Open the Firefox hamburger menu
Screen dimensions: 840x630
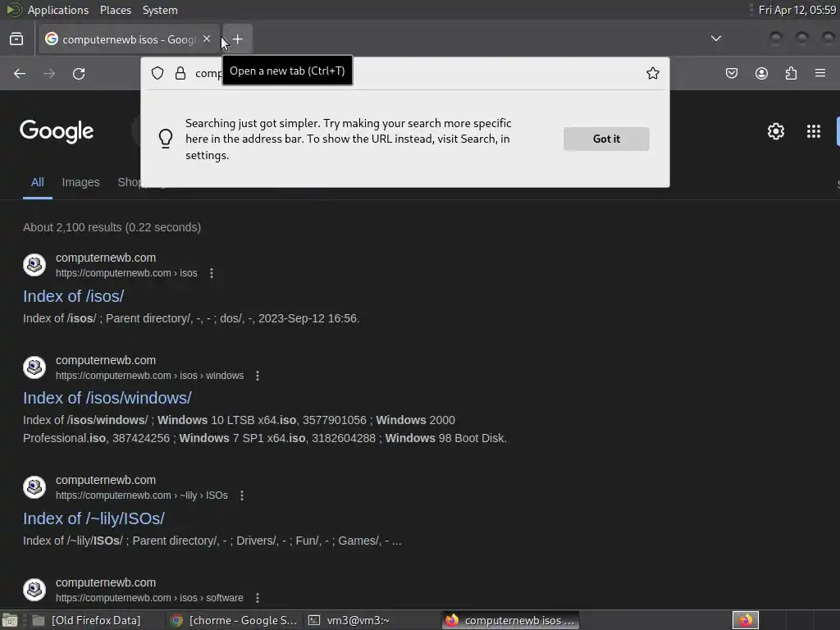(x=820, y=73)
